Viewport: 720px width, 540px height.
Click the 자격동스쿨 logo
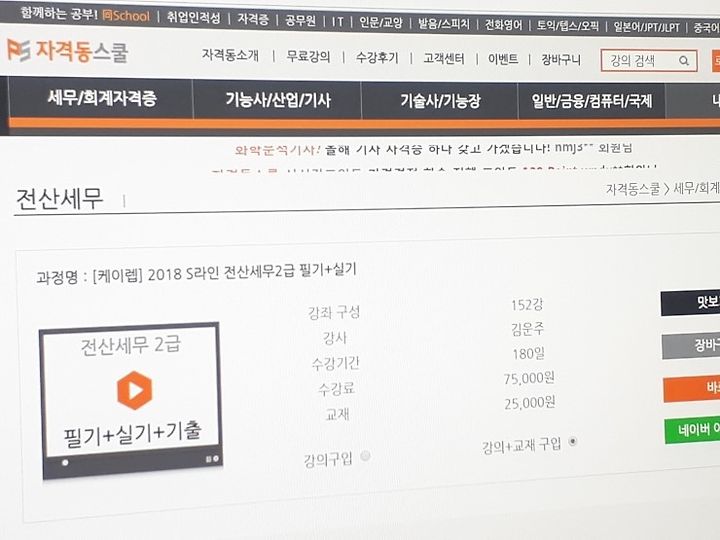(x=67, y=51)
